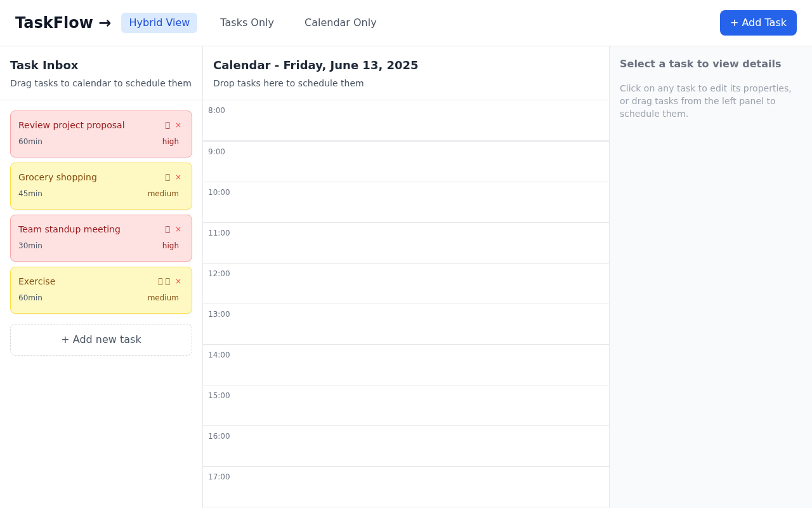Click the icon on the Grocery shopping card
The height and width of the screenshot is (508, 812).
point(167,177)
